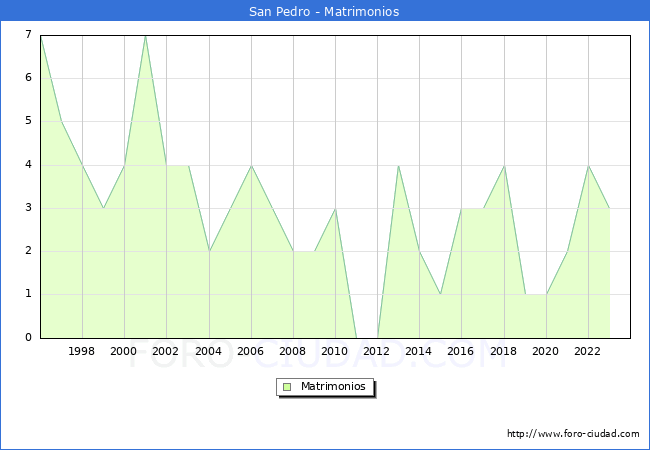Click the 2022 x-axis label
The height and width of the screenshot is (450, 650).
pyautogui.click(x=587, y=351)
